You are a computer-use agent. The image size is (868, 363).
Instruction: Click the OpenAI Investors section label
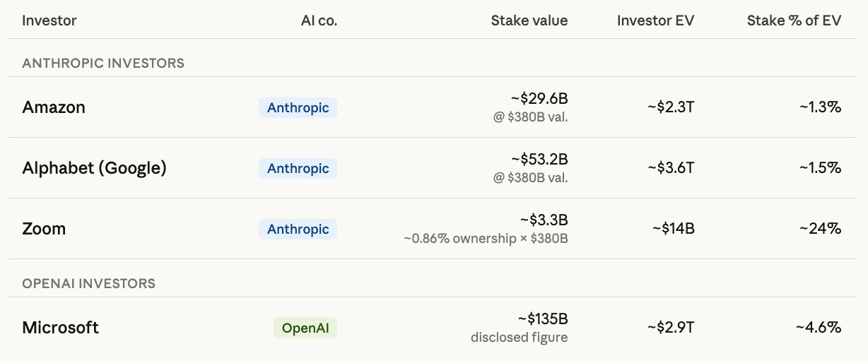(88, 283)
